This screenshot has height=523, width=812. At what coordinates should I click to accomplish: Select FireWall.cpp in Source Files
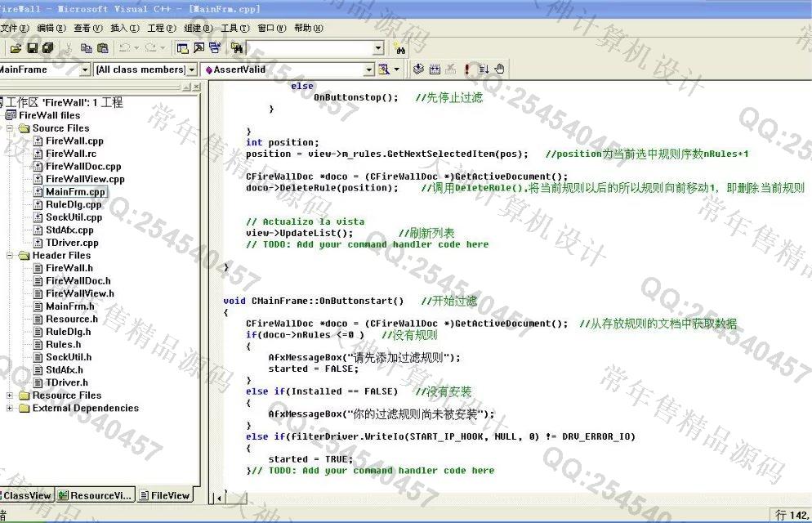click(x=74, y=141)
